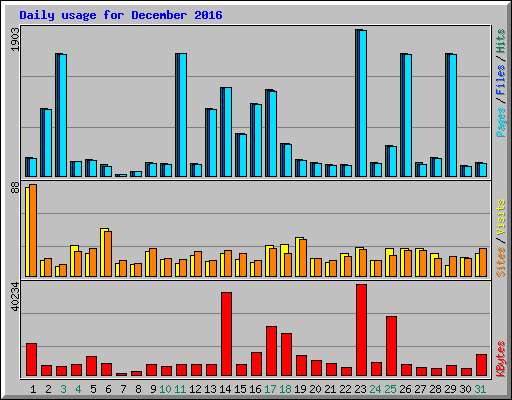
Task: Click the title "Daily usage for December 2016"
Action: click(121, 15)
